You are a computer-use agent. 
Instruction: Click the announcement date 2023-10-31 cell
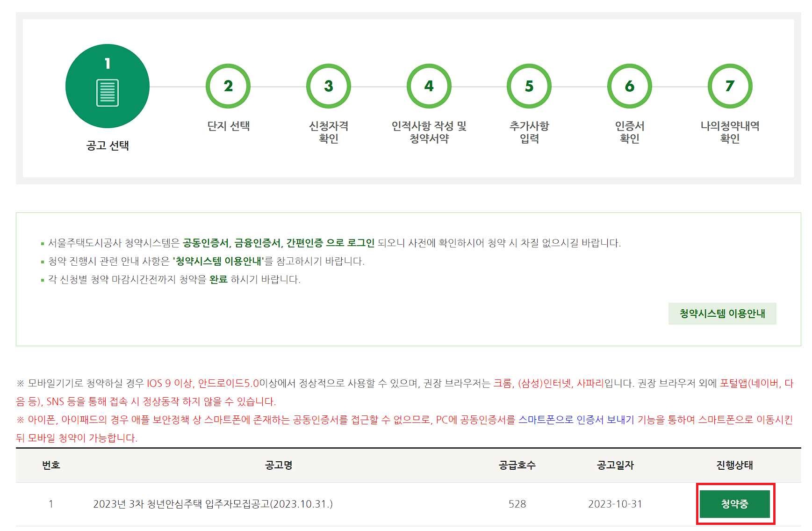[615, 504]
